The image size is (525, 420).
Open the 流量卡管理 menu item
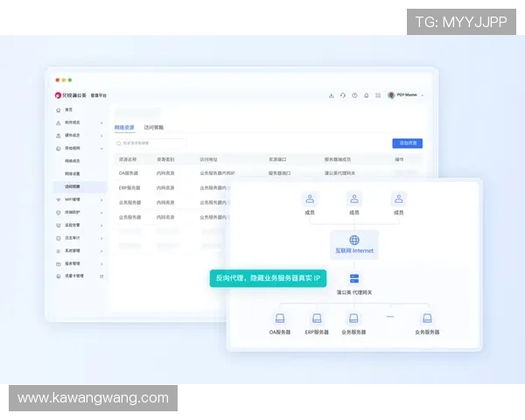pos(74,276)
